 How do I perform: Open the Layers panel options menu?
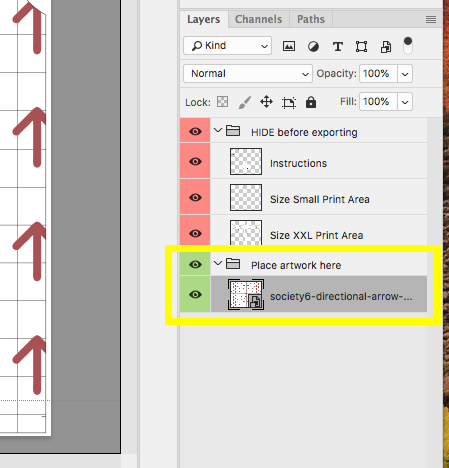pos(431,20)
